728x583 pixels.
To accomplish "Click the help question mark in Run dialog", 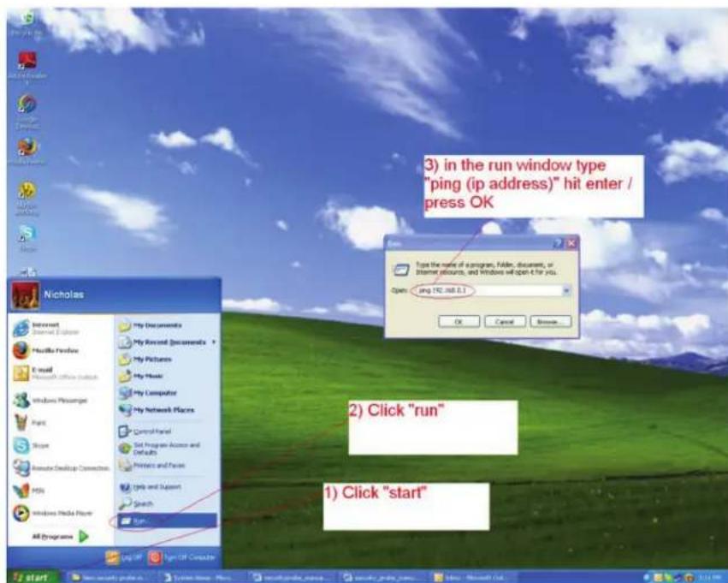I will (x=559, y=243).
